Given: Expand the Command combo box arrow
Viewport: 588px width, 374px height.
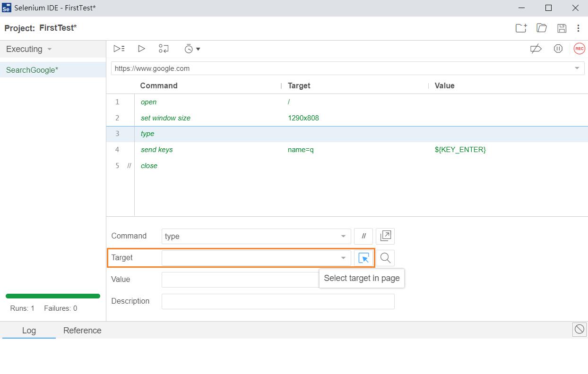Looking at the screenshot, I should (344, 236).
